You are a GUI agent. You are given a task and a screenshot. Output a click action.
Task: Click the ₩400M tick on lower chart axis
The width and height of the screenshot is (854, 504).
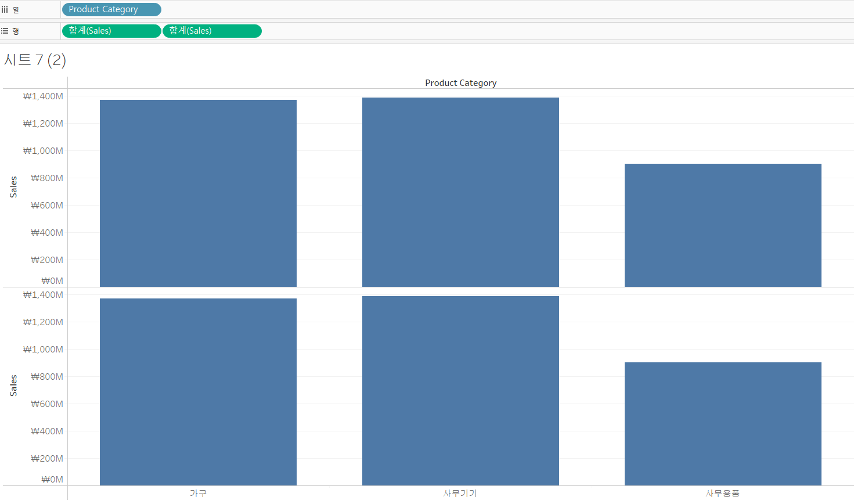(x=47, y=431)
